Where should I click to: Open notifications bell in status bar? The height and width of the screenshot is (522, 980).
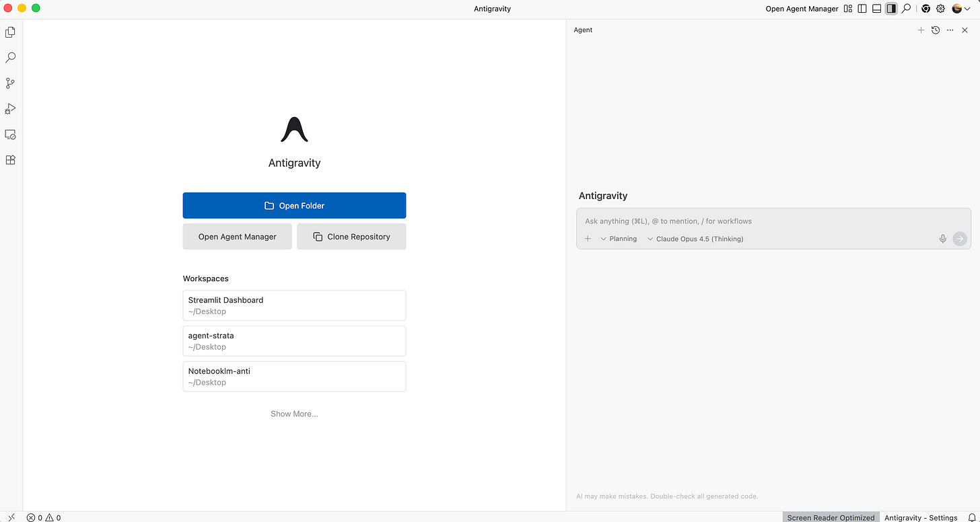pyautogui.click(x=971, y=517)
